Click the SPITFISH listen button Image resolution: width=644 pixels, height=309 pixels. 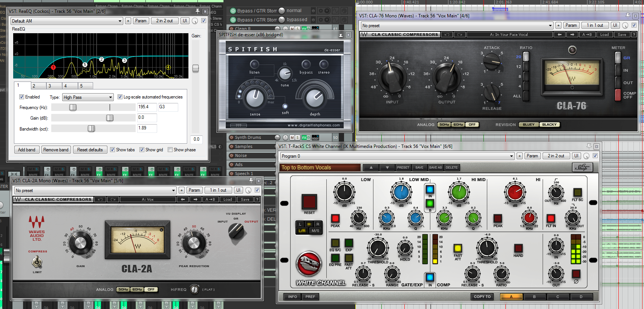pos(254,64)
